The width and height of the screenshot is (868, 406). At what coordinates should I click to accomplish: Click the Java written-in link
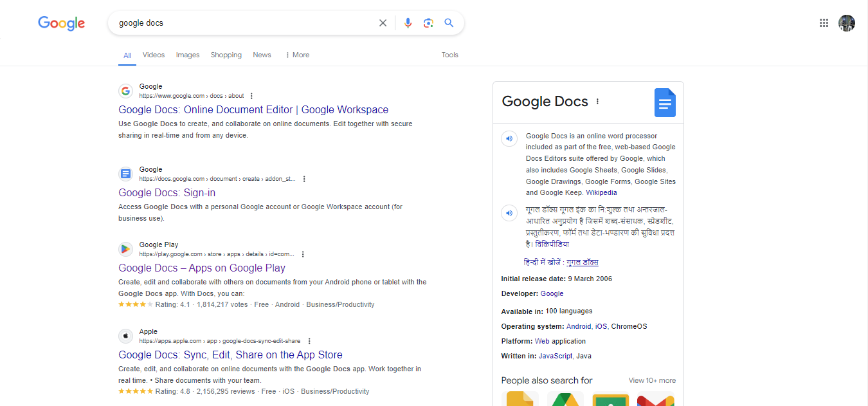[584, 356]
